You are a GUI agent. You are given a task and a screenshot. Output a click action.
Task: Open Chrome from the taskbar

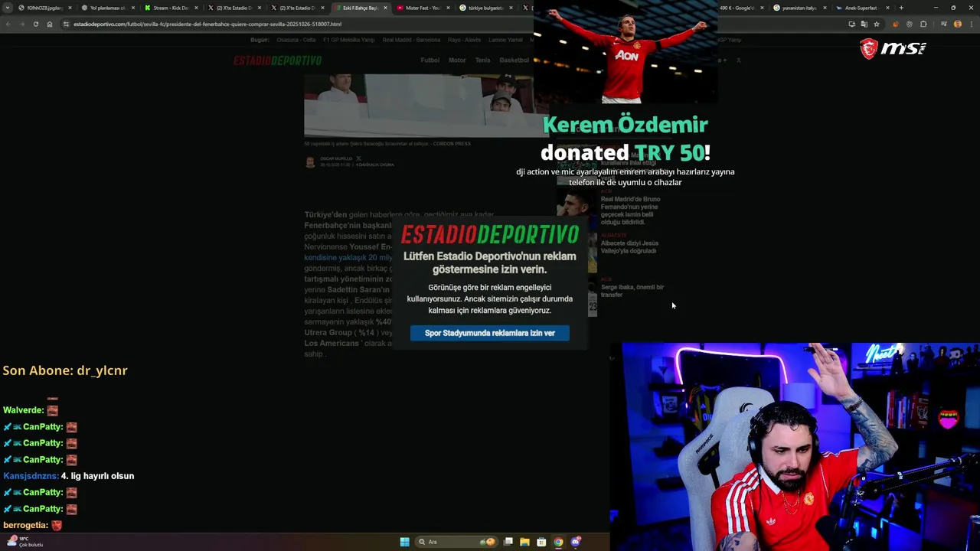coord(558,542)
